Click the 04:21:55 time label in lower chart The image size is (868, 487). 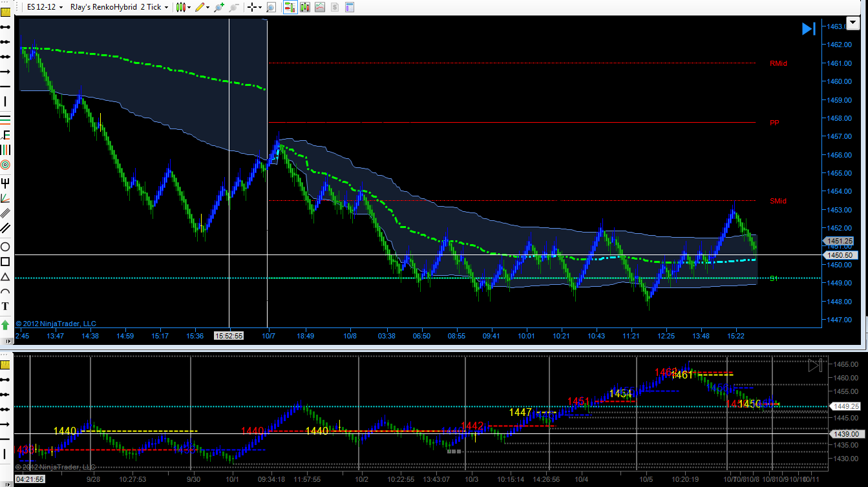30,480
